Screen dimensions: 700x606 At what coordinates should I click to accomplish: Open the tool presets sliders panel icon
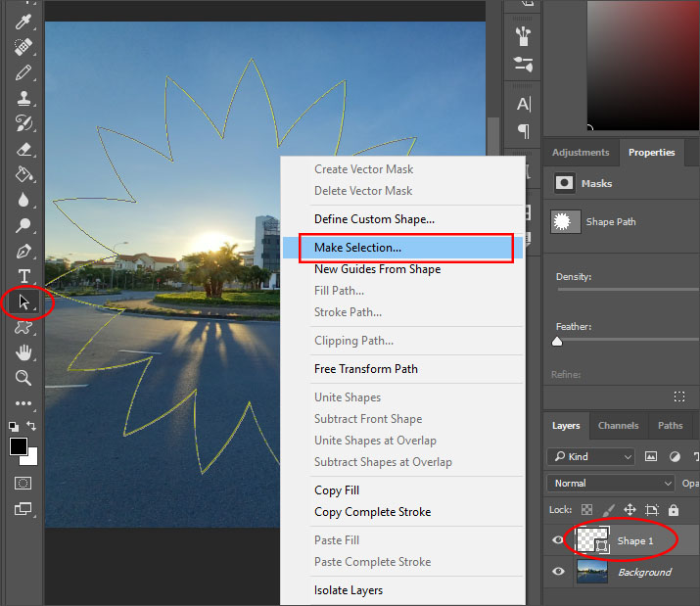tap(523, 65)
